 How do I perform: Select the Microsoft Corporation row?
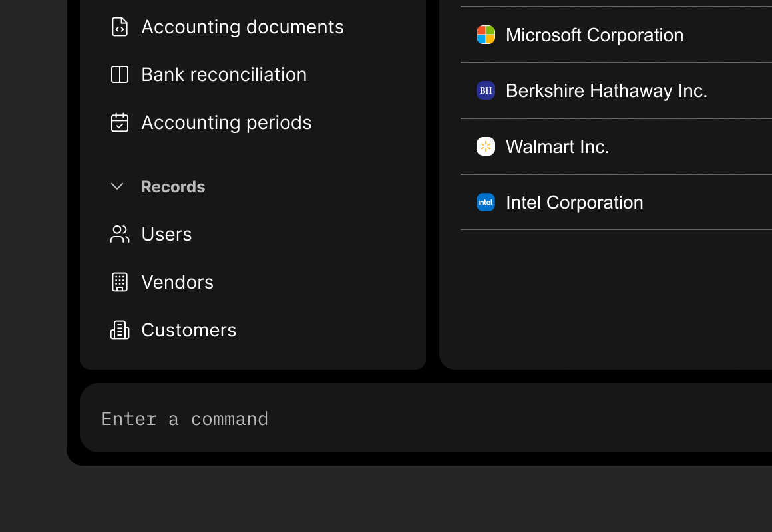(x=594, y=35)
